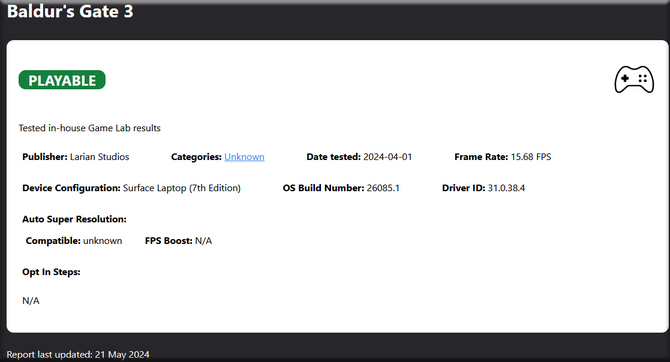The image size is (670, 362).
Task: Click the Auto Super Resolution heading
Action: 74,219
